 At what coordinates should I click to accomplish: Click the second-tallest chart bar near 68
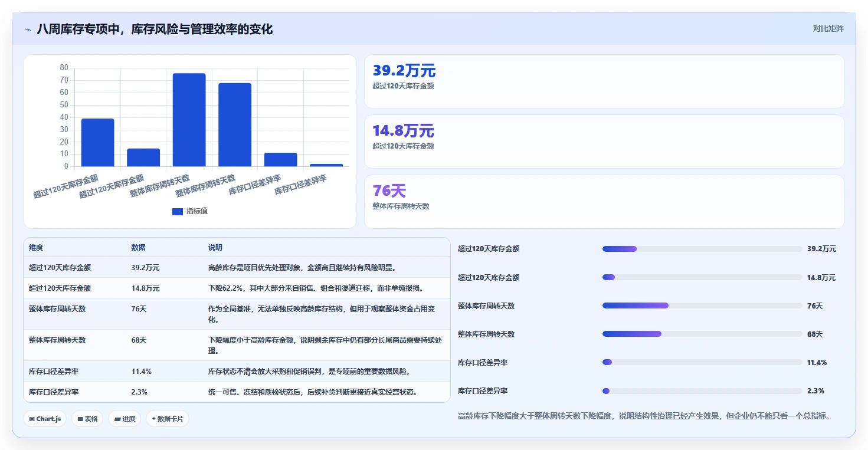[235, 125]
